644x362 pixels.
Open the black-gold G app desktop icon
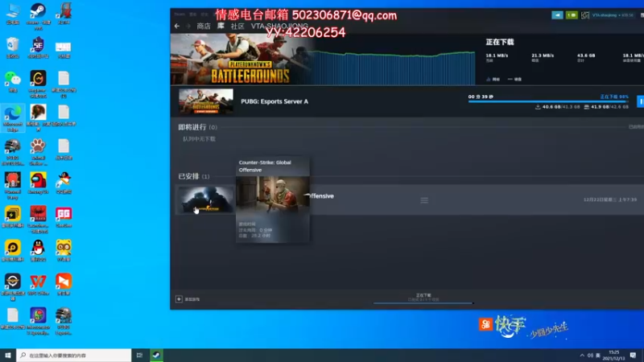coord(38,84)
